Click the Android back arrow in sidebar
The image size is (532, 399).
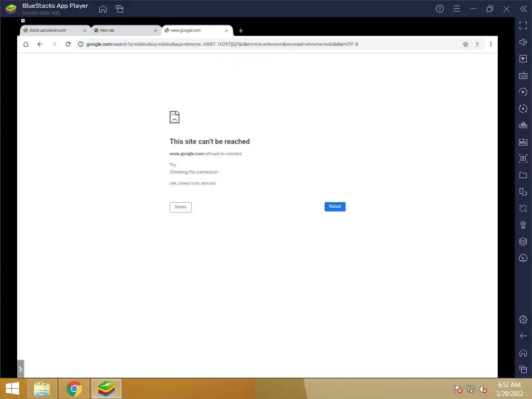coord(523,336)
